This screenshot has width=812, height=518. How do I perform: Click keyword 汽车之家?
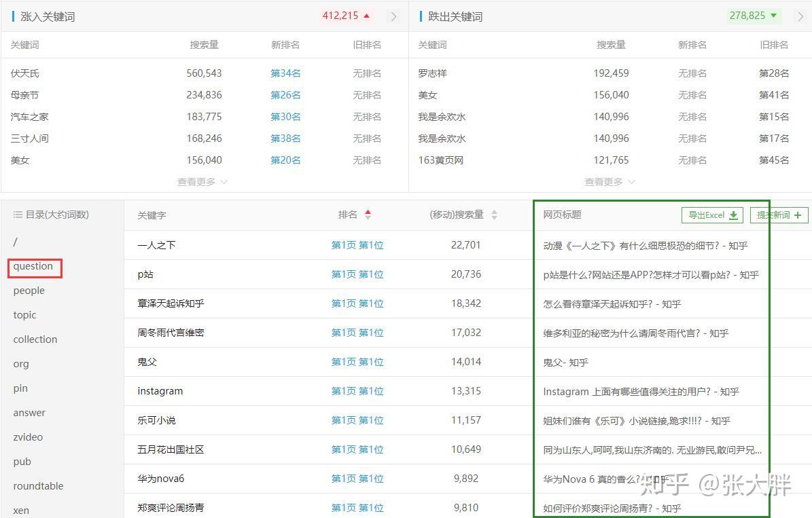click(29, 117)
